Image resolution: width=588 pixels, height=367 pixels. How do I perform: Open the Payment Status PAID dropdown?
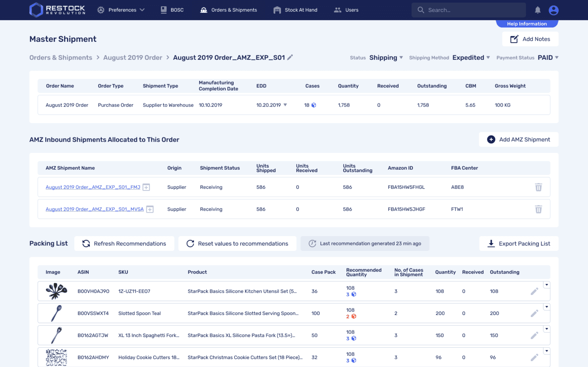[548, 58]
